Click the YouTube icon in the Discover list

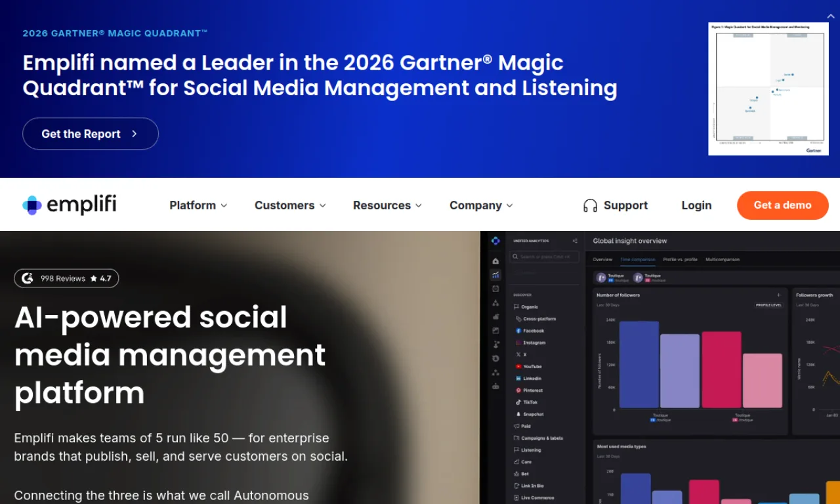518,366
